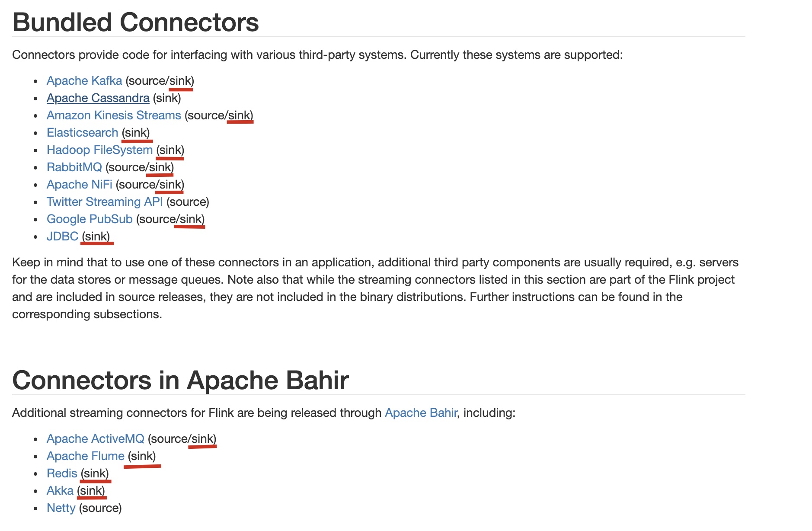
Task: Click the Connectors in Apache Bahir heading
Action: pos(180,380)
